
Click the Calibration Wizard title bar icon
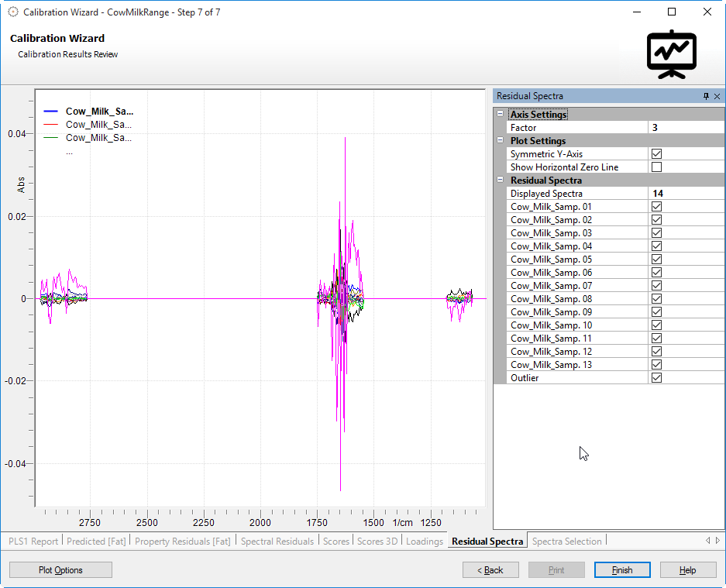(x=12, y=12)
